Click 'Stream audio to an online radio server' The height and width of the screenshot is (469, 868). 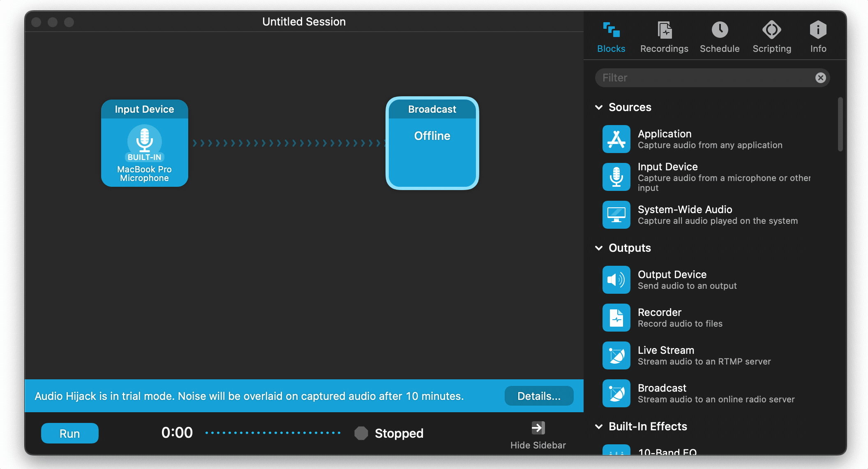(716, 399)
